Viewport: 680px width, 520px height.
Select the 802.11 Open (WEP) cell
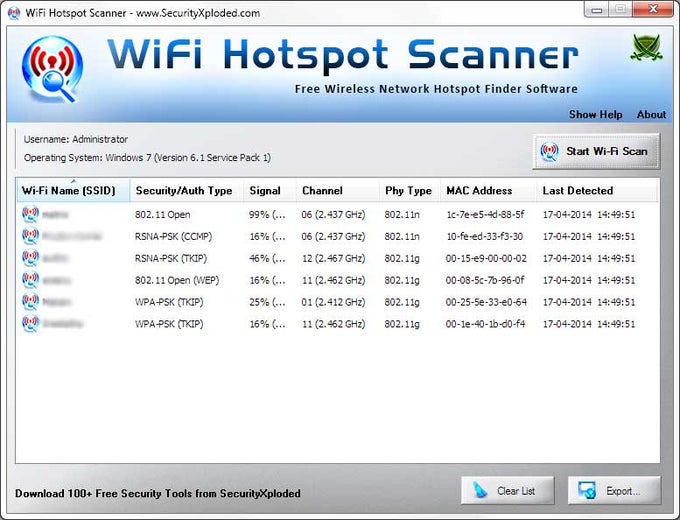pos(177,281)
